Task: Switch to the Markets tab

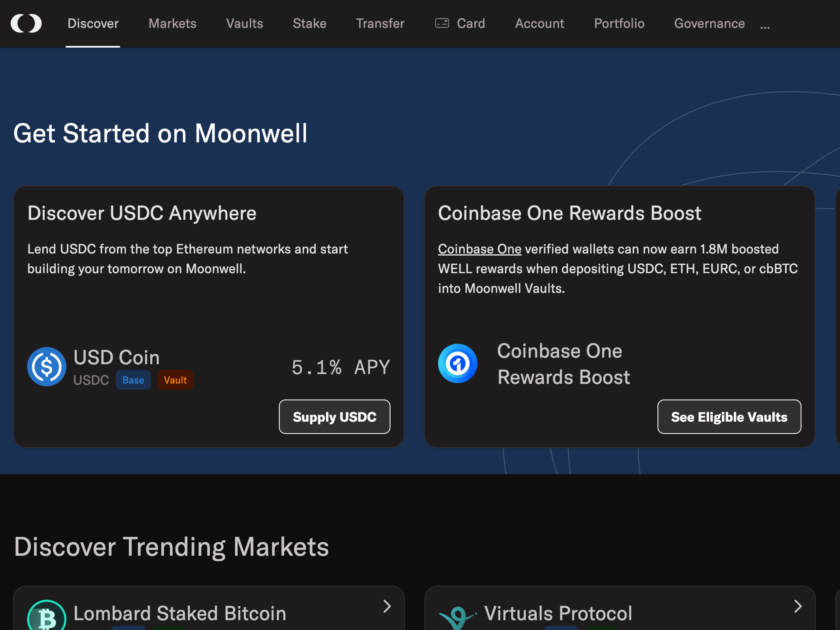Action: tap(172, 24)
